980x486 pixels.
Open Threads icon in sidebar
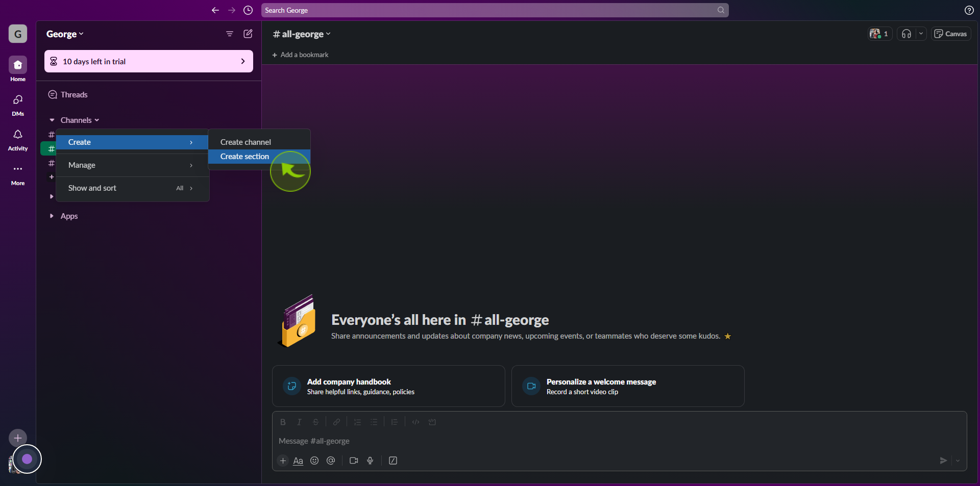(x=53, y=95)
